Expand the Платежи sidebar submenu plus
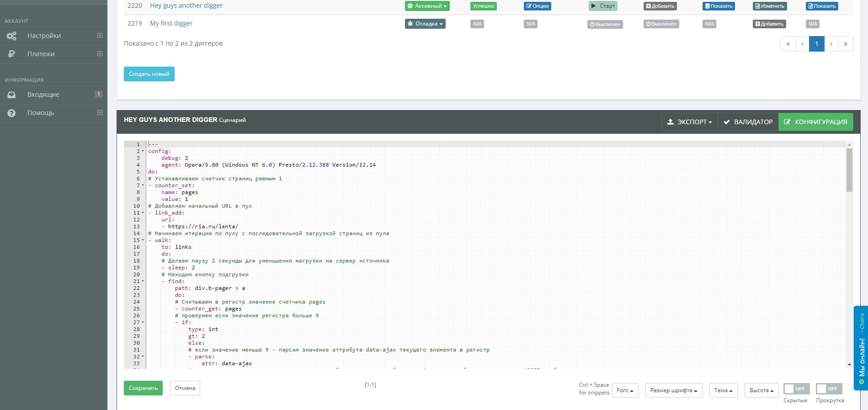868x410 pixels. coord(100,54)
